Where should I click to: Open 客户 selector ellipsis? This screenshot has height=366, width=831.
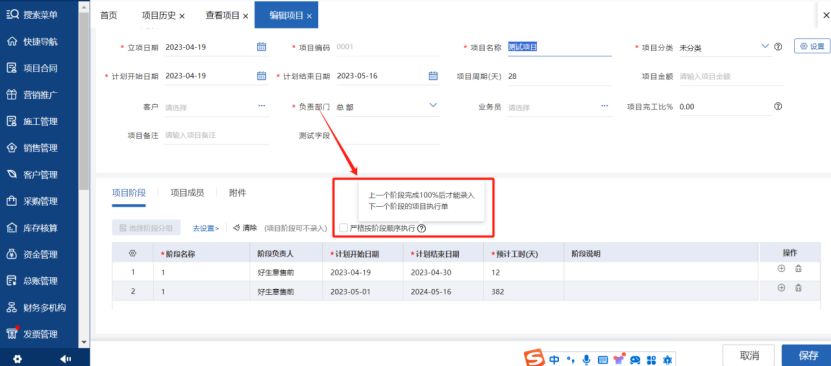pos(262,106)
